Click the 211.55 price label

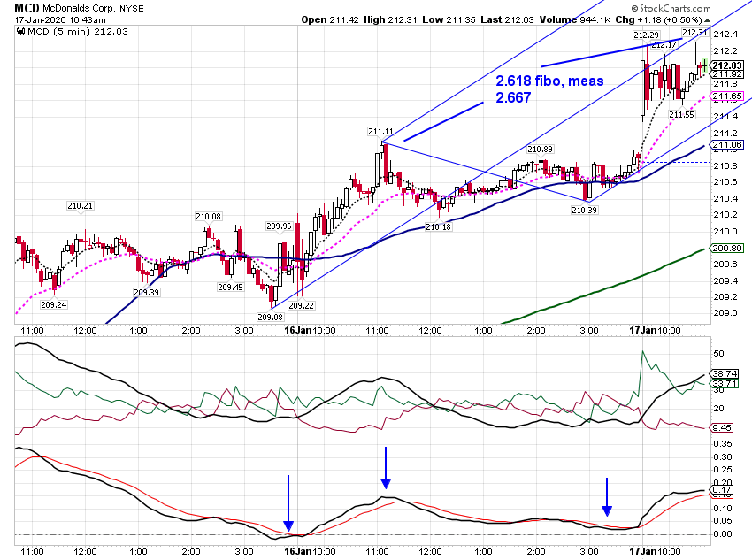pos(681,115)
